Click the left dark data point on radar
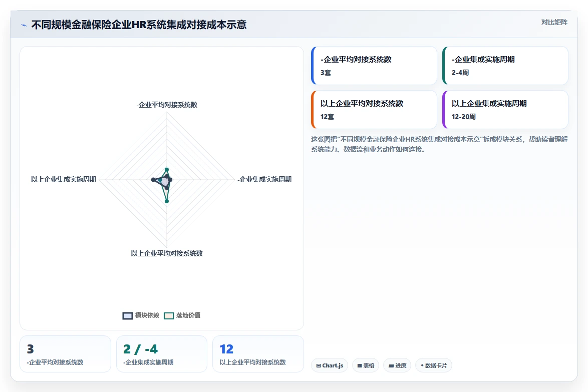Screen dimensions: 588x392 [153, 180]
